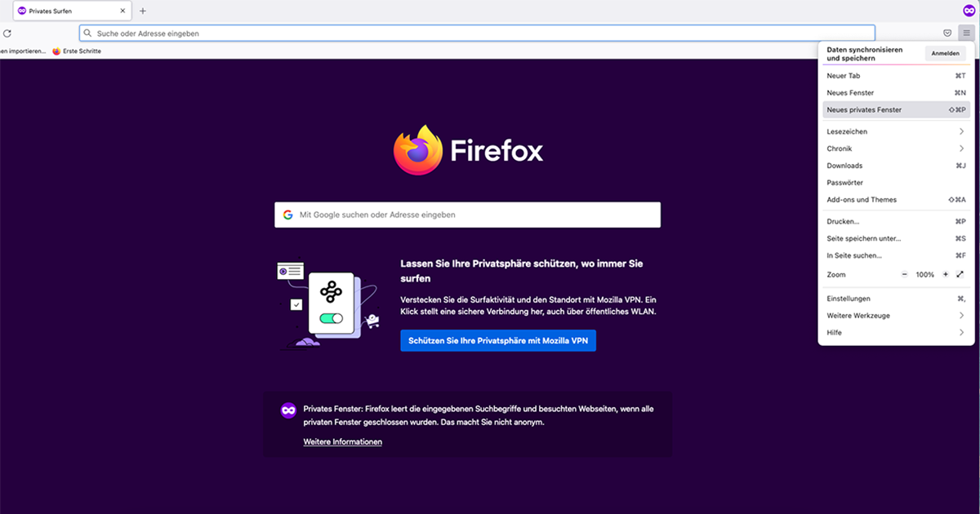Expand the Lesezeichen submenu
The image size is (980, 514).
pos(897,131)
